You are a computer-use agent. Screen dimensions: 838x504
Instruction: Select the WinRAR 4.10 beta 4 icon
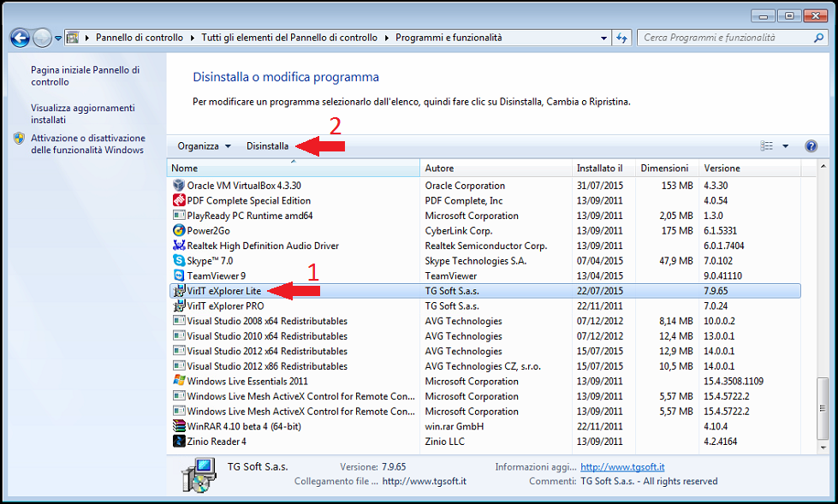(x=179, y=426)
